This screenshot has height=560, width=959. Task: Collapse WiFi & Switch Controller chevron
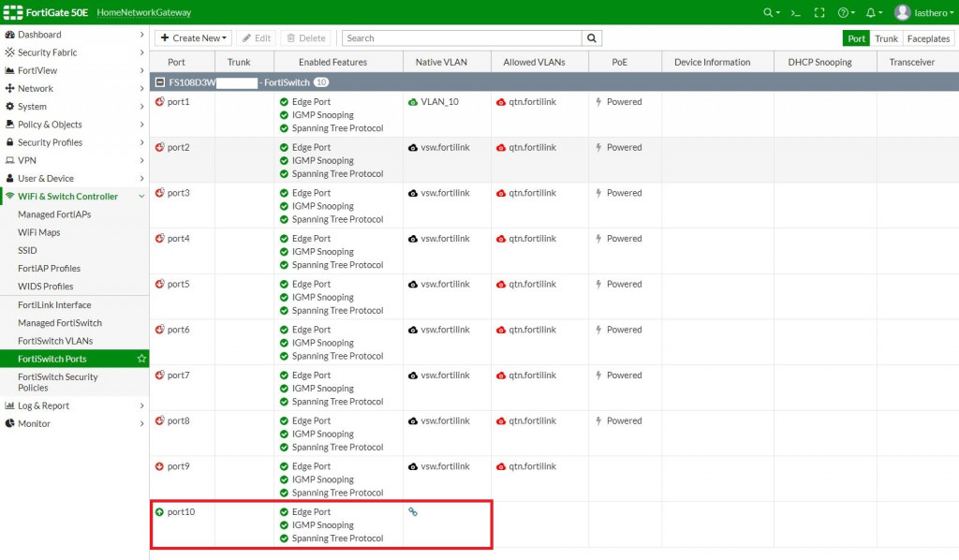(142, 197)
